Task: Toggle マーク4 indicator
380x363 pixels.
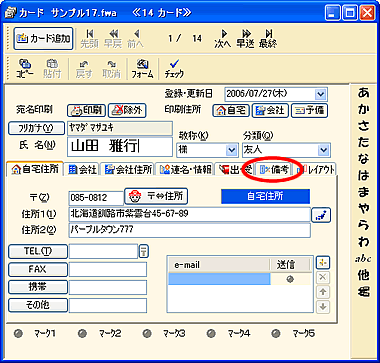Action: coord(211,333)
